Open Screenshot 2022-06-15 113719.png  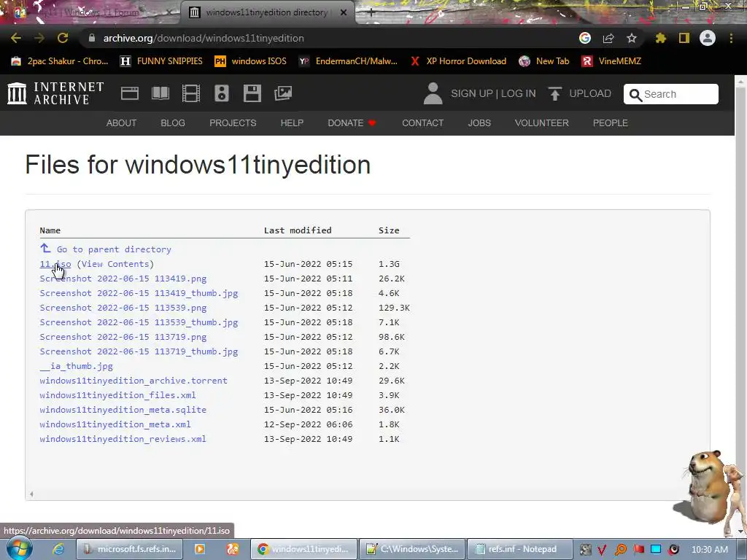tap(123, 337)
